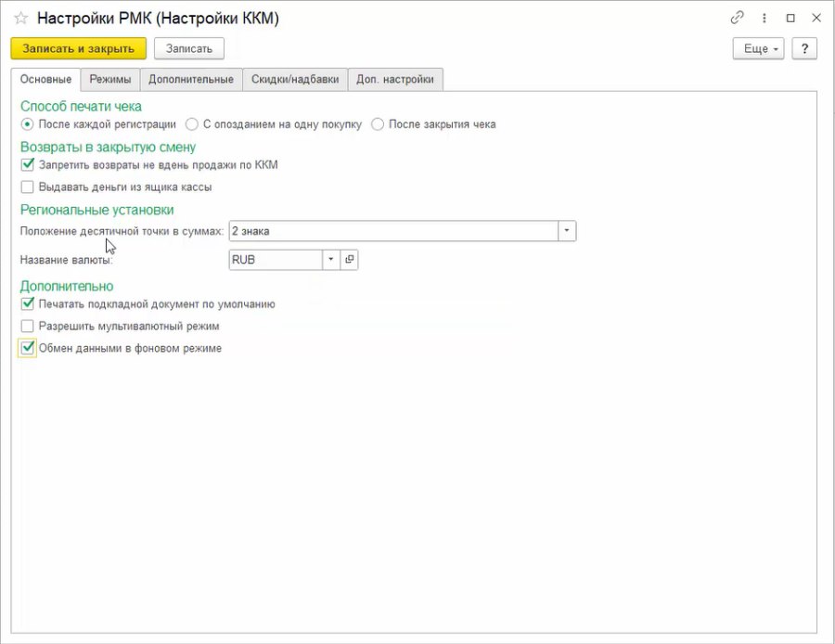Expand the decimal point position dropdown
The image size is (835, 644).
[x=567, y=231]
